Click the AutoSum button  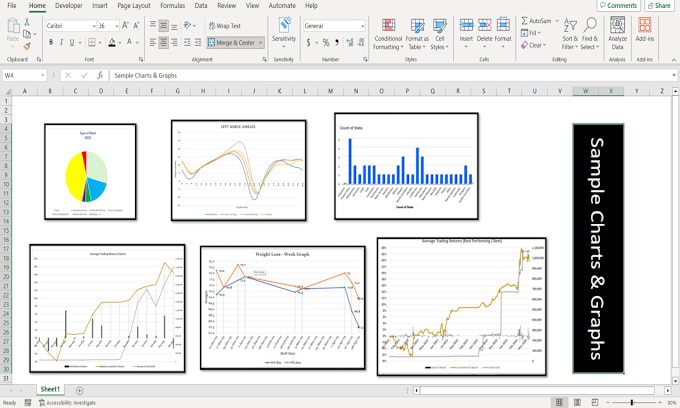coord(536,21)
